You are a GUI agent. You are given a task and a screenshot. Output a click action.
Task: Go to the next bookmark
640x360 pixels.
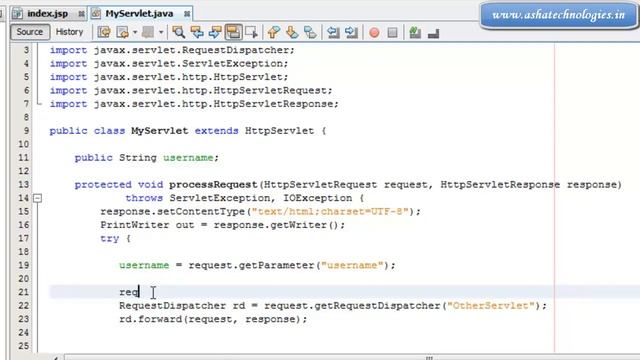click(292, 32)
